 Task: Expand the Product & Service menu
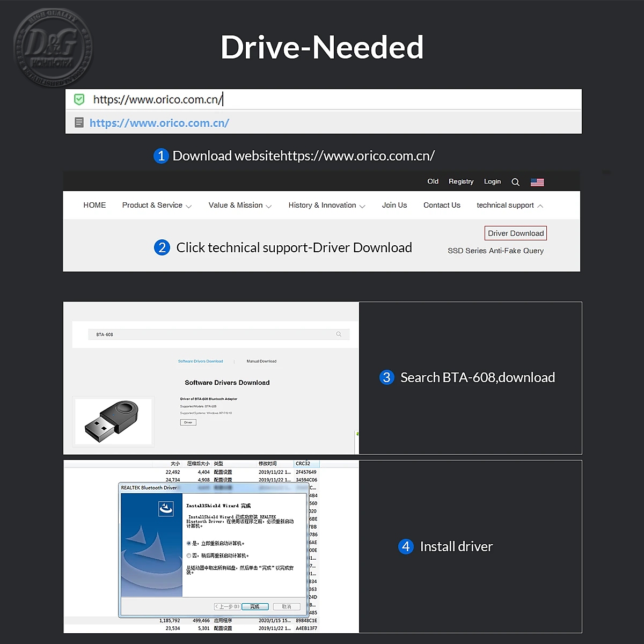[x=156, y=206]
